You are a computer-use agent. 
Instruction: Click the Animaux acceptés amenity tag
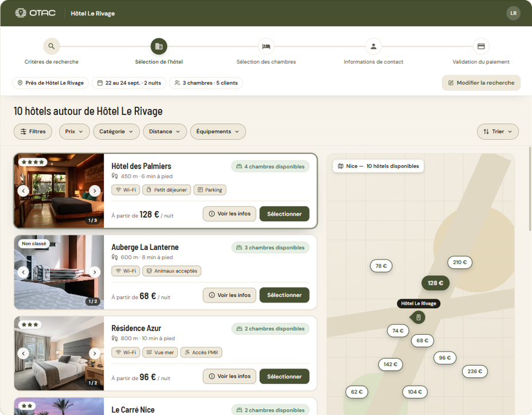click(x=171, y=271)
